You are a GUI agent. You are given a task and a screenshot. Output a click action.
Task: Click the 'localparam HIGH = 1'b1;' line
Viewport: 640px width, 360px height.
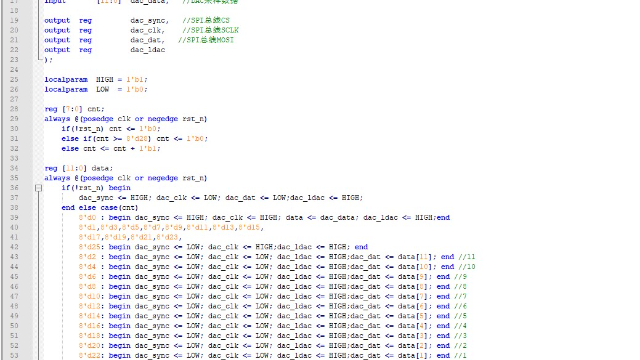click(x=96, y=80)
